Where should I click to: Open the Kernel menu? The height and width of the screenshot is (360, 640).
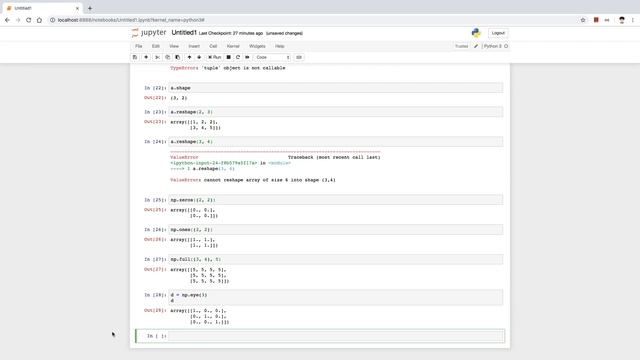(233, 46)
